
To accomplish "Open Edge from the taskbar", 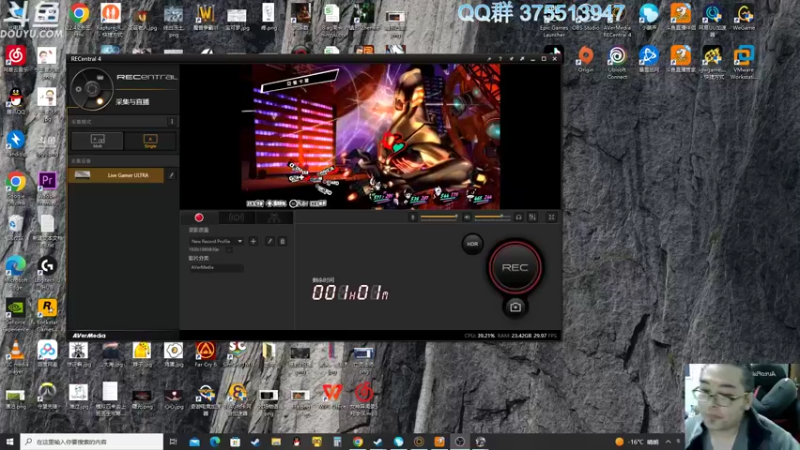I will tap(215, 441).
